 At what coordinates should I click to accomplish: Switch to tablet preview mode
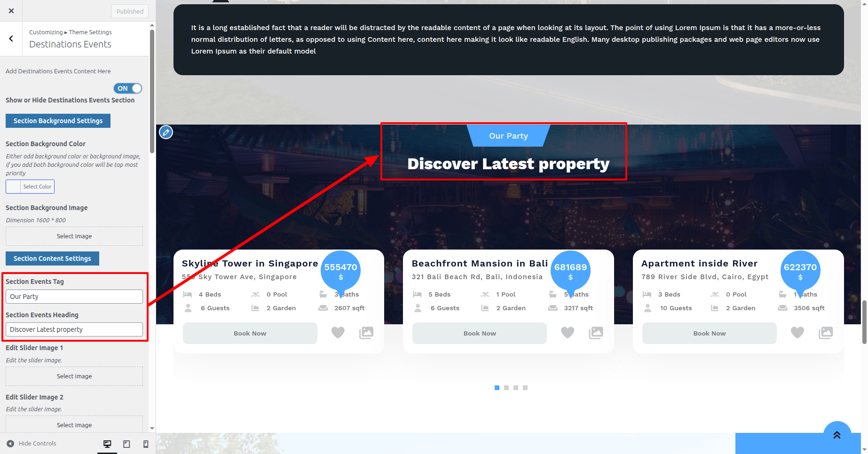coord(126,444)
